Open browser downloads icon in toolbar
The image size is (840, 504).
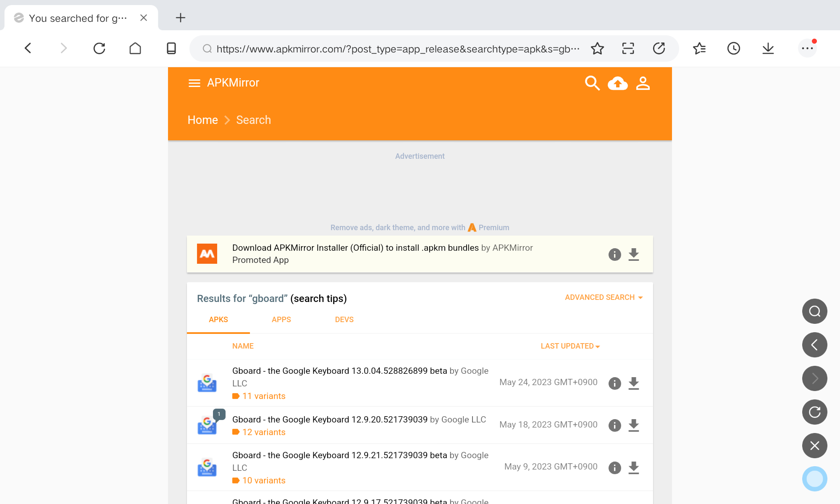pos(768,49)
